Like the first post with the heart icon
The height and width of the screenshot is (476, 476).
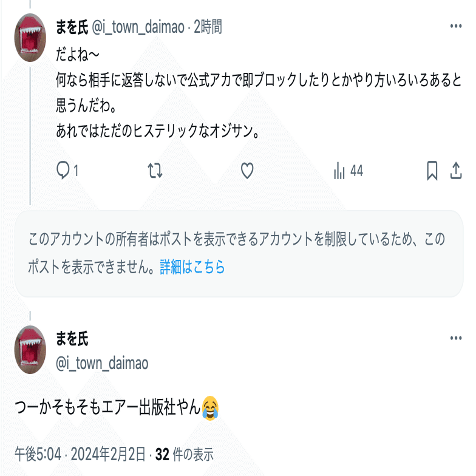coord(247,170)
